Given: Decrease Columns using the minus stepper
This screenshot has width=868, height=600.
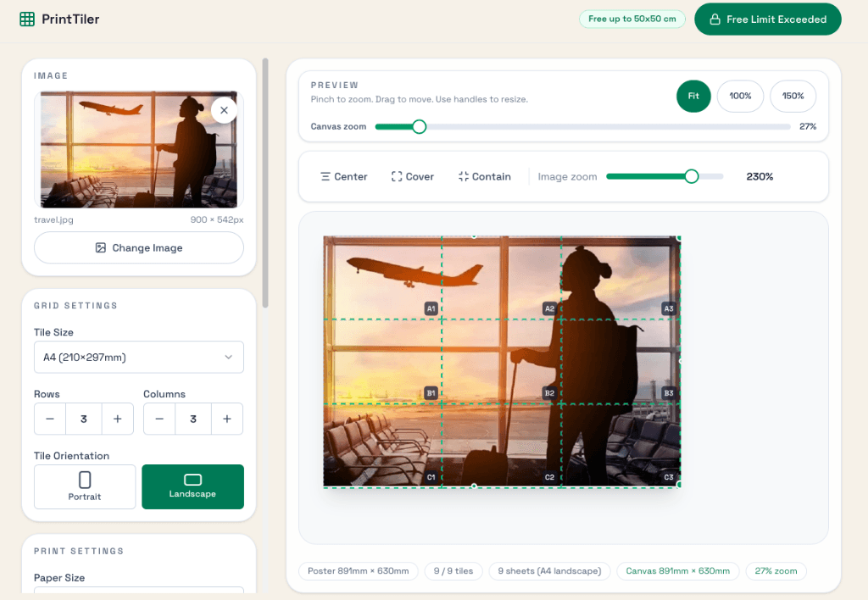Looking at the screenshot, I should [159, 419].
